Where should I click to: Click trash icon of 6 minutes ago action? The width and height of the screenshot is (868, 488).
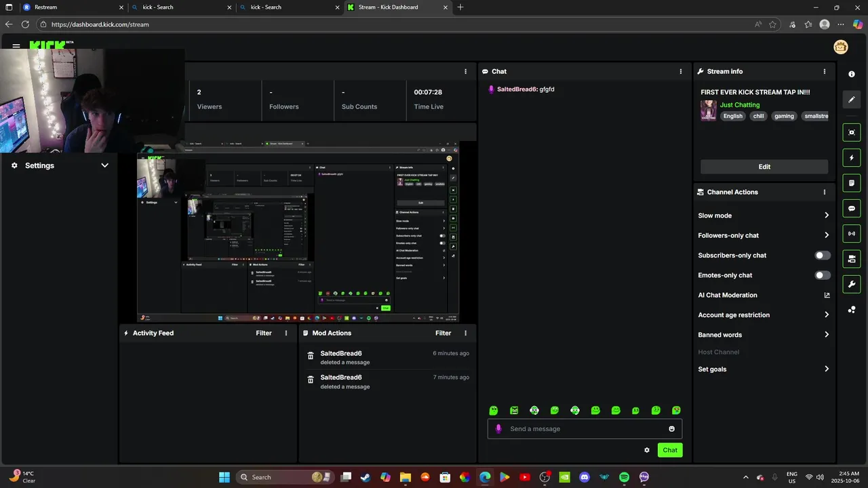coord(311,356)
